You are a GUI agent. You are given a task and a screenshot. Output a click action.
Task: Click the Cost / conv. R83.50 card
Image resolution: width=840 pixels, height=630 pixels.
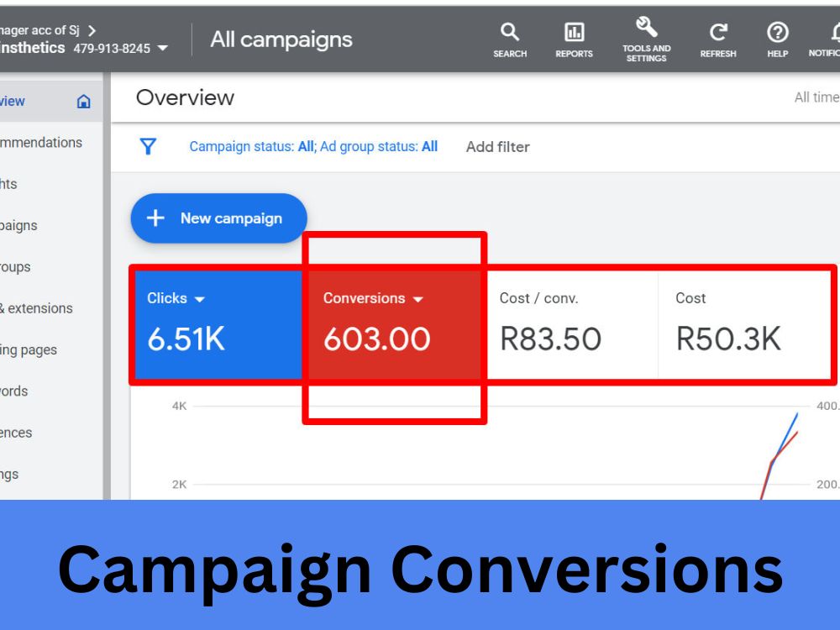tap(571, 325)
